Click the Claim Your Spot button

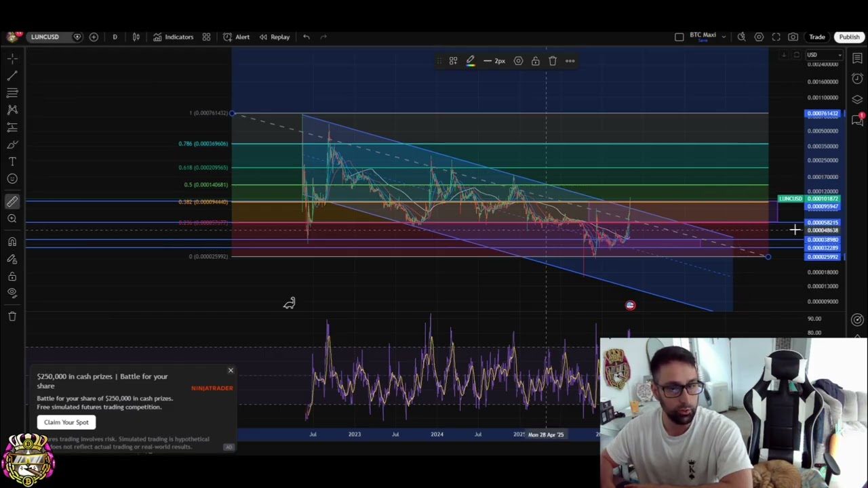point(66,422)
